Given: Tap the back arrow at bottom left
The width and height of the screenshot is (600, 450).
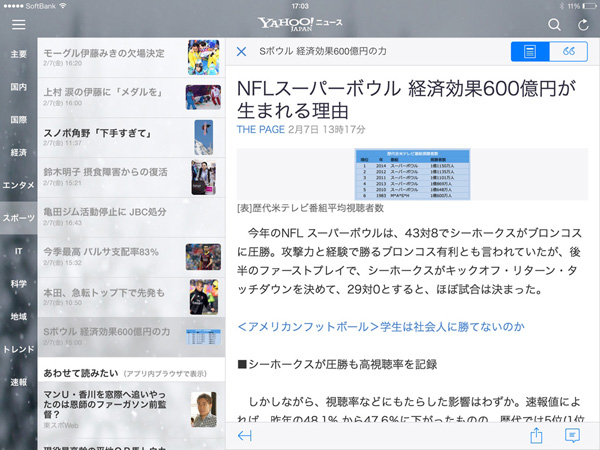Looking at the screenshot, I should click(x=245, y=436).
